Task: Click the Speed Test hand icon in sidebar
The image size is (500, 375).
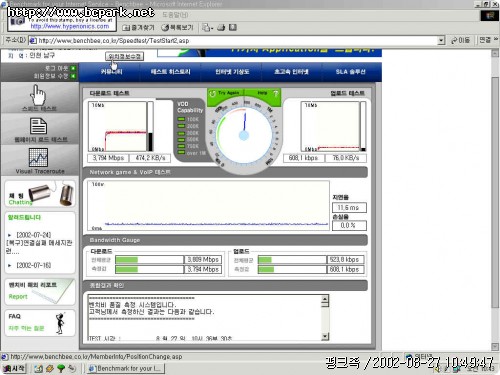Action: coord(38,94)
